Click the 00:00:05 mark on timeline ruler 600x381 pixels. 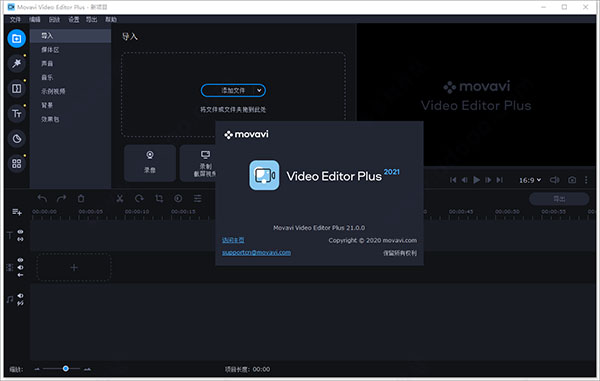pyautogui.click(x=91, y=212)
